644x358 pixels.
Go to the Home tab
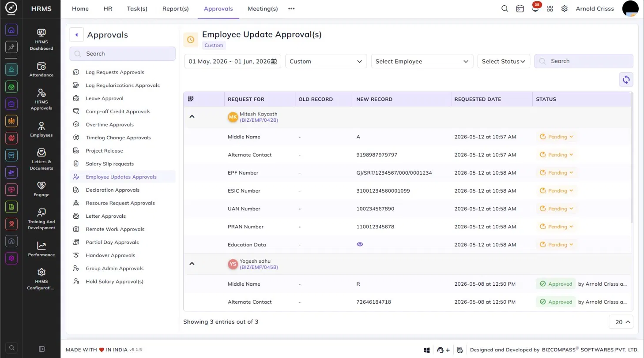pos(80,9)
